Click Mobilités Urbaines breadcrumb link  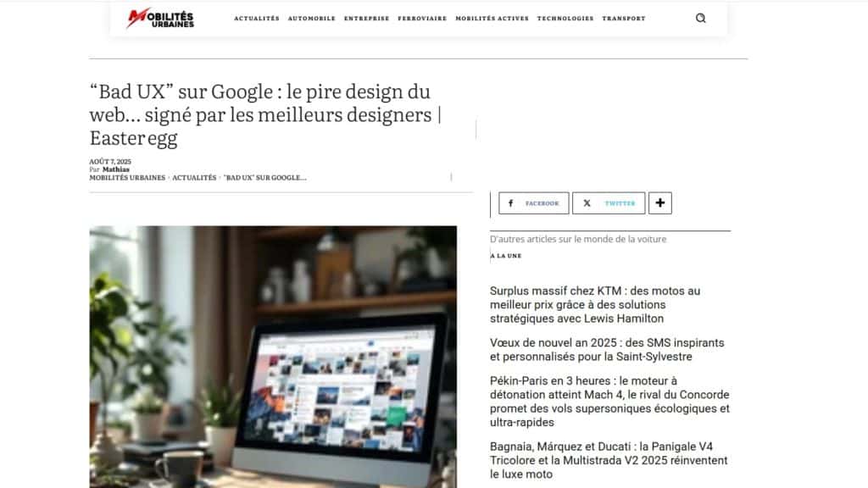pos(127,178)
